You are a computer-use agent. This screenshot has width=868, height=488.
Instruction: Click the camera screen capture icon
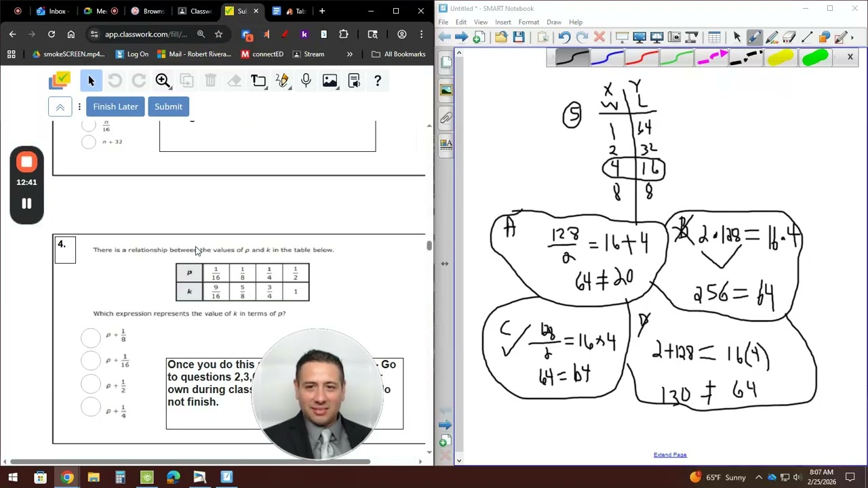(x=674, y=37)
